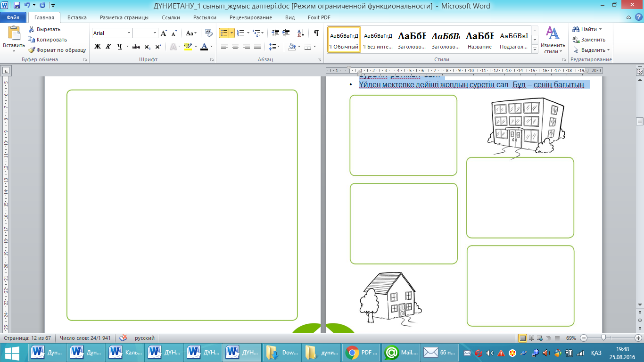Align text right
The width and height of the screenshot is (644, 362).
point(246,47)
